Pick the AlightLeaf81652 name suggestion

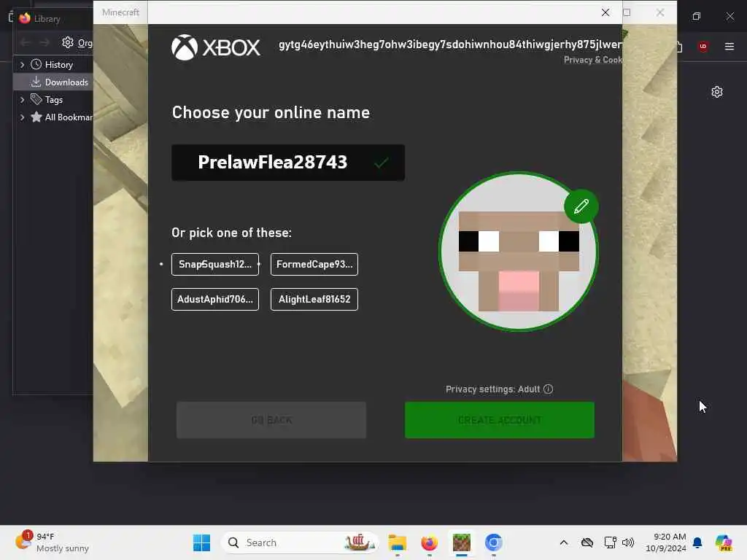314,299
